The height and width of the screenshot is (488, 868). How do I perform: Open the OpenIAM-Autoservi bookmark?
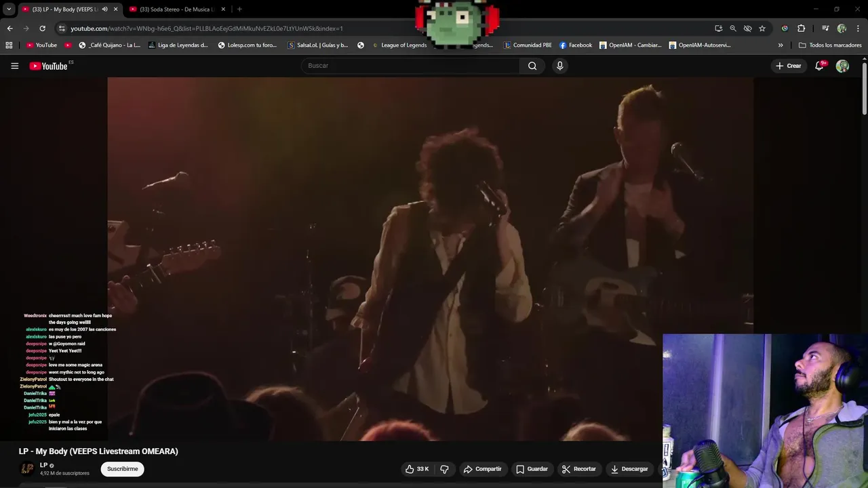tap(700, 45)
